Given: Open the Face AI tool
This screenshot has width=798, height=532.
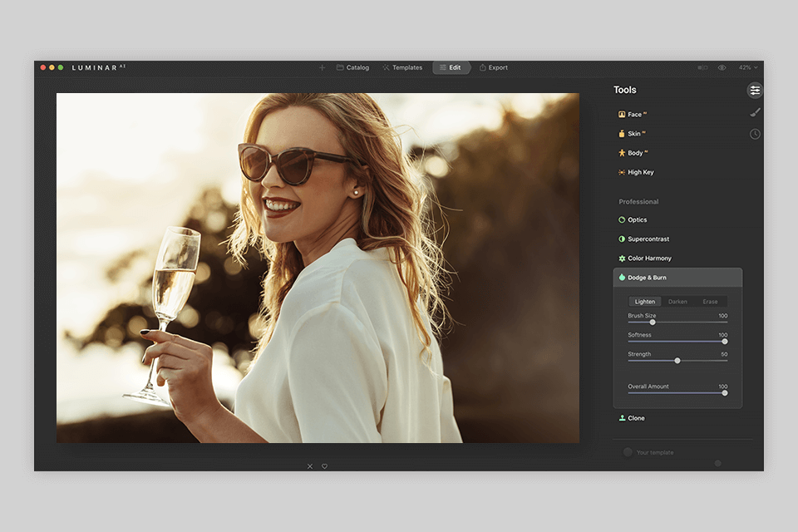Looking at the screenshot, I should click(x=633, y=114).
